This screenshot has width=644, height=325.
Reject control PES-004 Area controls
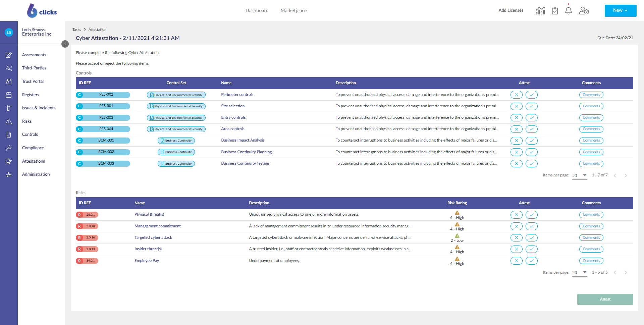[x=517, y=129]
